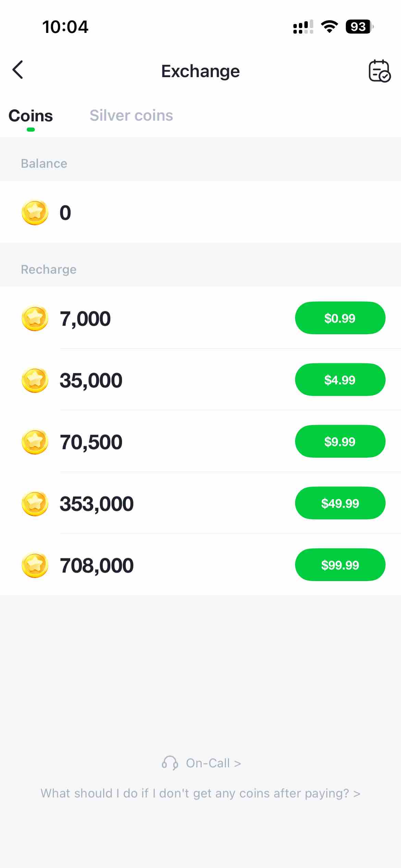Viewport: 401px width, 868px height.
Task: Tap the $99.99 purchase button
Action: (340, 565)
